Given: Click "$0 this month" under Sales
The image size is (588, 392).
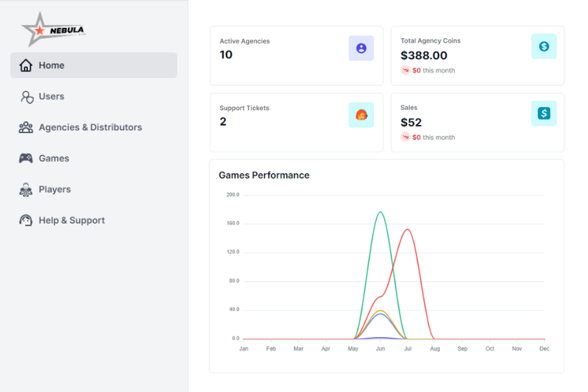Looking at the screenshot, I should [x=434, y=137].
